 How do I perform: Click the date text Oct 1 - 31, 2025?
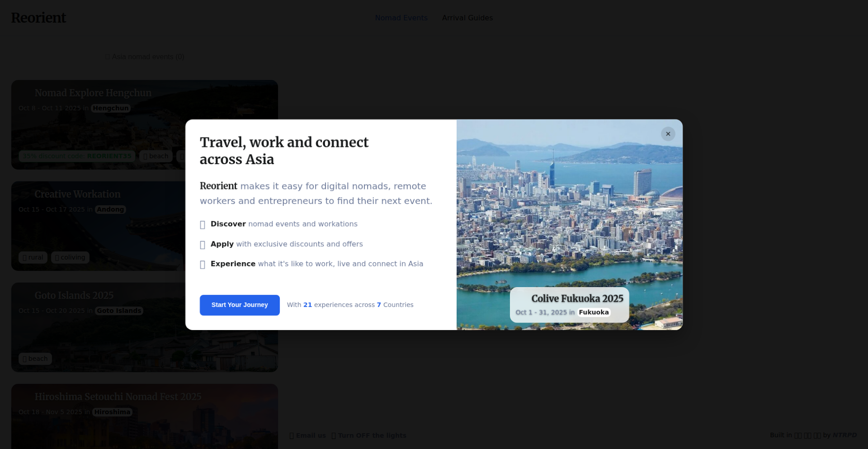[x=541, y=312]
